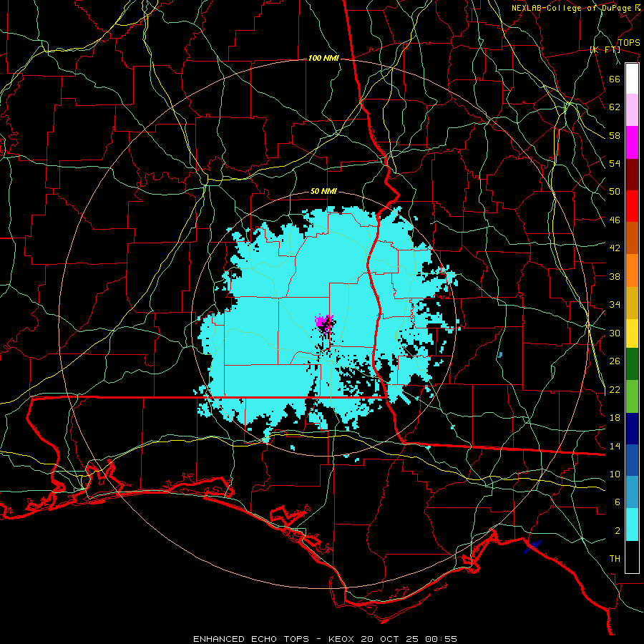644x644 pixels.
Task: Click the yellow swatch near 30
Action: (632, 333)
